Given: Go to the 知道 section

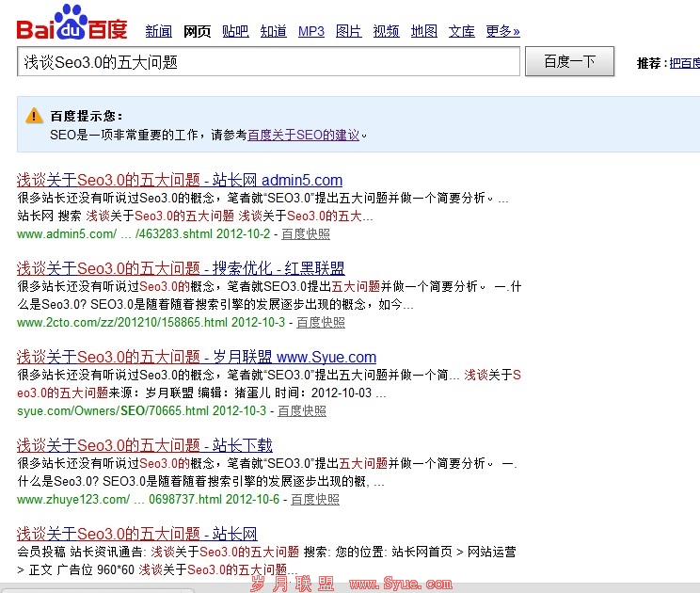Looking at the screenshot, I should pyautogui.click(x=273, y=31).
